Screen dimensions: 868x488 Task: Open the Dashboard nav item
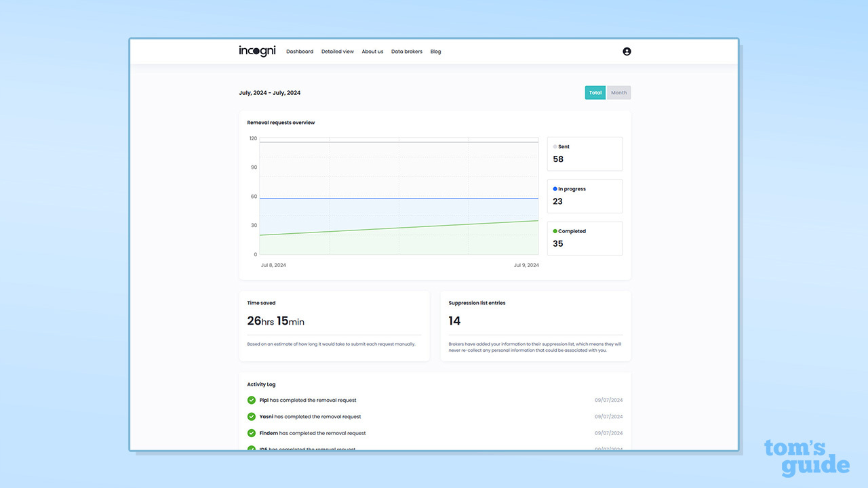pos(300,52)
